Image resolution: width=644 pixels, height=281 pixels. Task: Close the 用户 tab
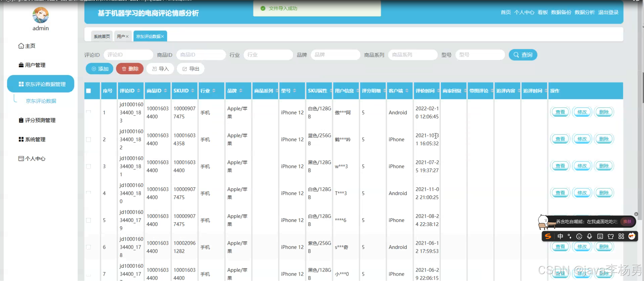[127, 36]
